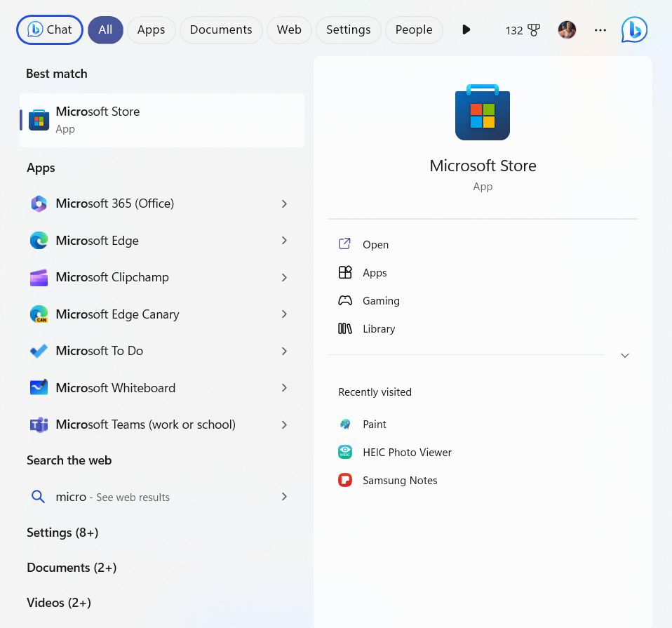
Task: Expand Microsoft Clipchamp details chevron
Action: (x=284, y=277)
